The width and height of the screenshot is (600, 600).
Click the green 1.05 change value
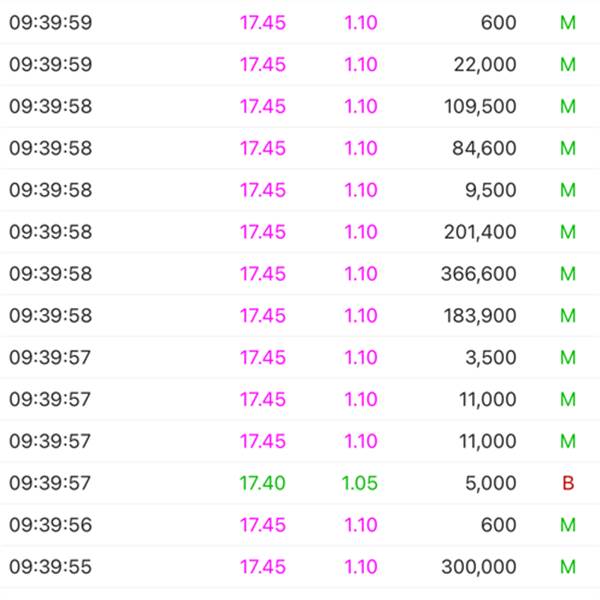pyautogui.click(x=360, y=484)
